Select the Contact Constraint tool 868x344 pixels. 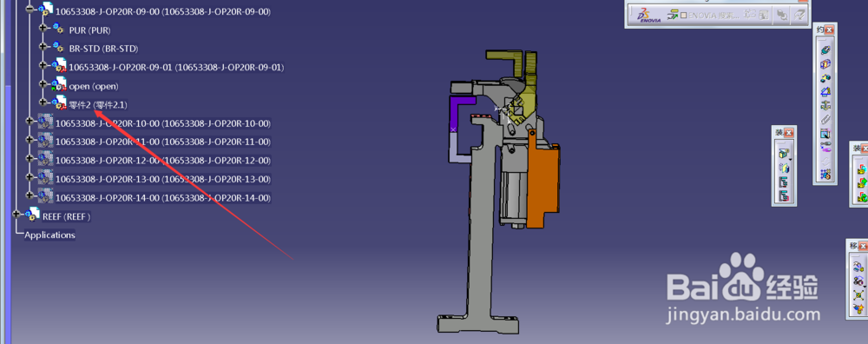(x=825, y=63)
